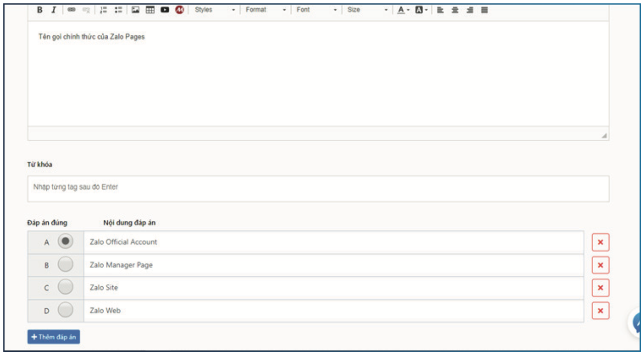
Task: Delete the Zalo Official Account answer
Action: point(600,242)
